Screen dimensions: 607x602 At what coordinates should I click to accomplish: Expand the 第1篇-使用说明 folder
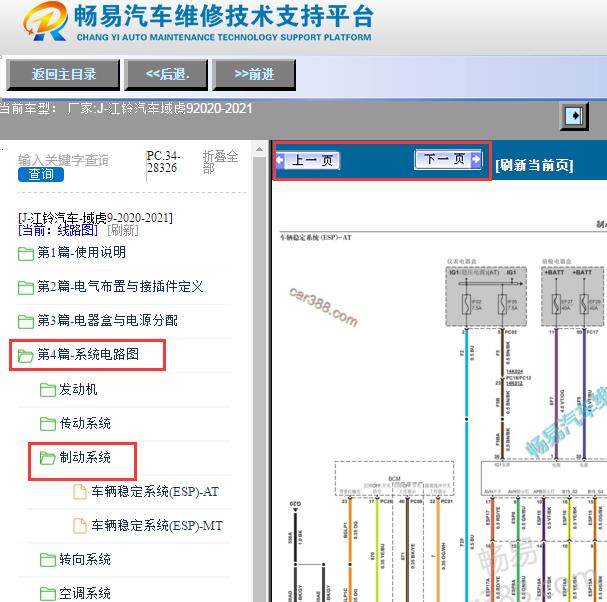(81, 253)
